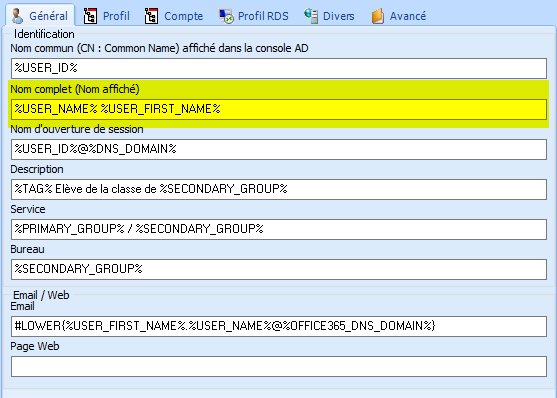Viewport: 557px width, 398px height.
Task: Click the 'Service' label
Action: pyautogui.click(x=28, y=209)
